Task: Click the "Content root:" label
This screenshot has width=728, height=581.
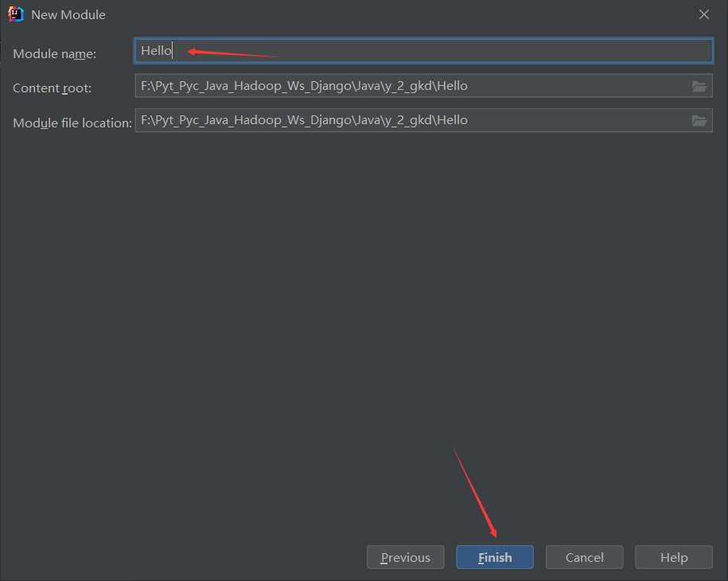Action: tap(52, 88)
